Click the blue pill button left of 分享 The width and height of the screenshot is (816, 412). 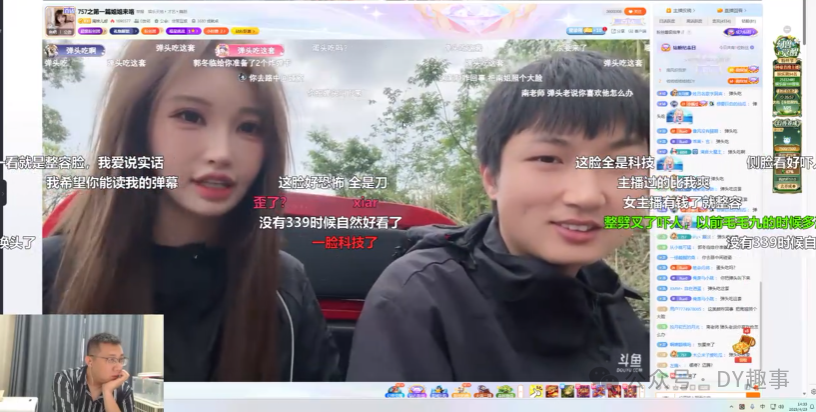586,31
